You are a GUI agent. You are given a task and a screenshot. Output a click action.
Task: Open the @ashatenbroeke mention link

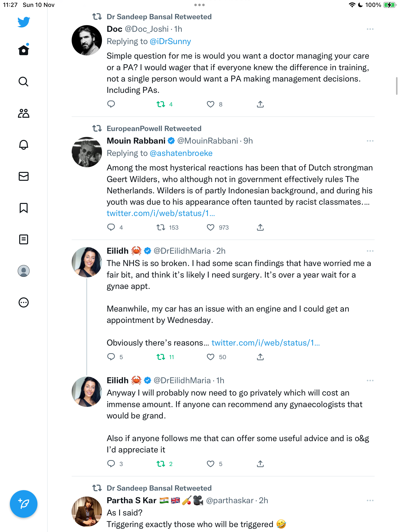[181, 153]
